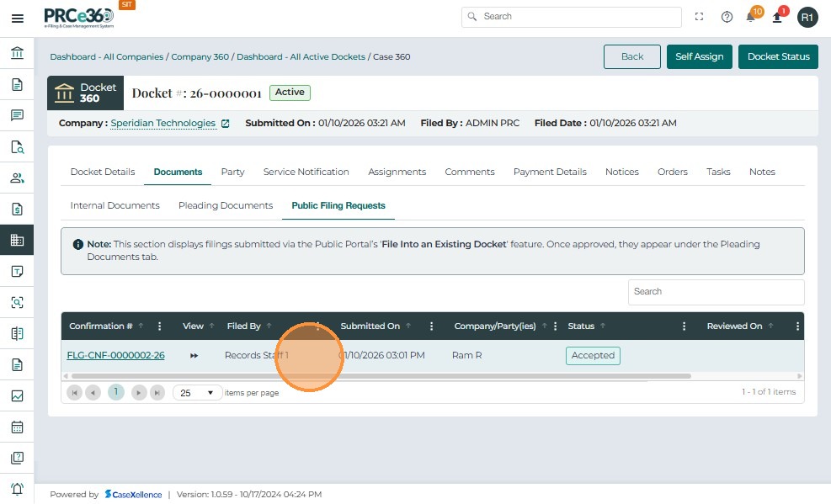The height and width of the screenshot is (504, 831).
Task: Open confirmation link FLG-CNF-0000002-26
Action: click(x=115, y=356)
